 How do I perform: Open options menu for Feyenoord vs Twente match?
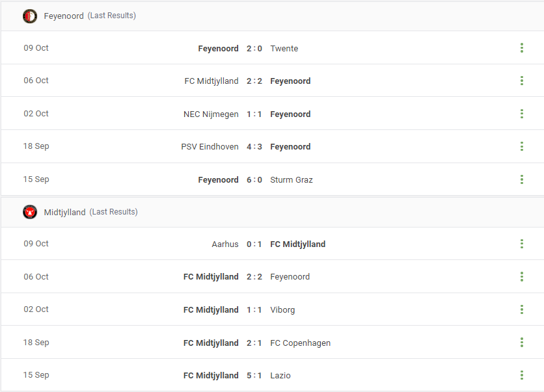point(521,48)
